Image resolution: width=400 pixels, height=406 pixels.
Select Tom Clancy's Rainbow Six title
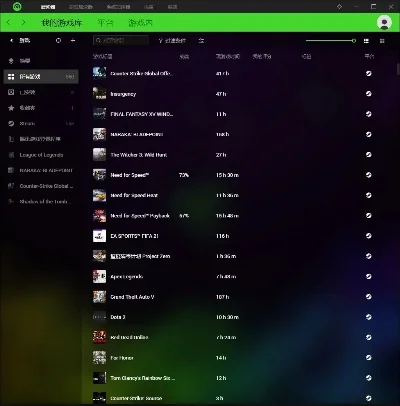click(x=143, y=378)
